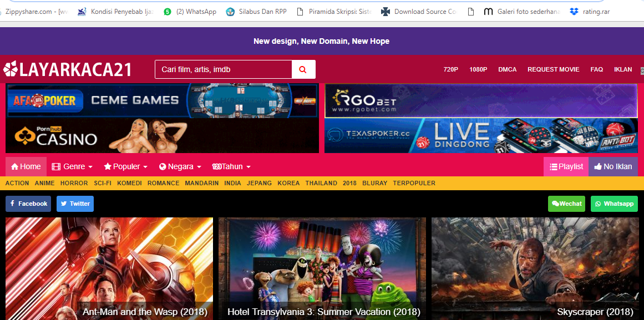Screen dimensions: 644x320
Task: Go to Home in the navigation bar
Action: point(26,167)
